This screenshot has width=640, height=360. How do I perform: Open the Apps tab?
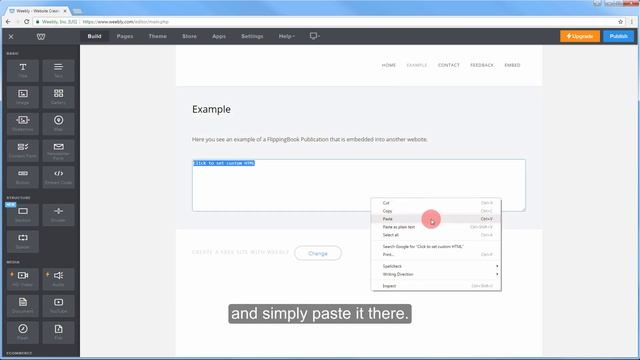tap(219, 36)
